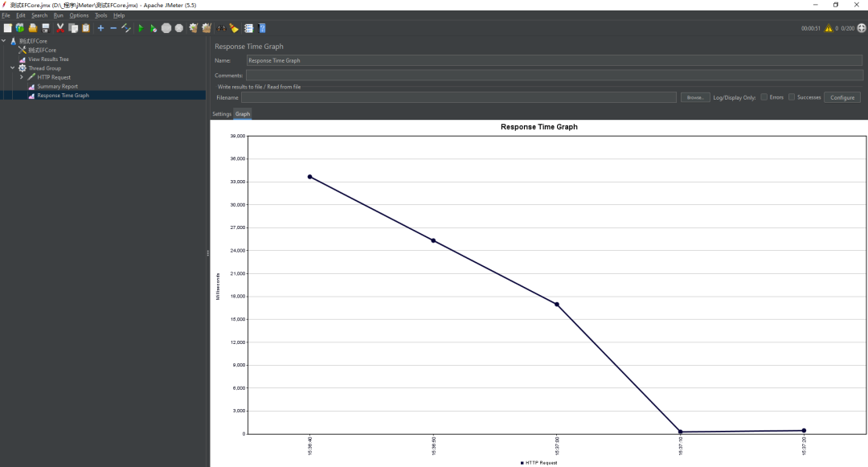Enable the Errors only checkbox
The height and width of the screenshot is (467, 868).
(764, 96)
